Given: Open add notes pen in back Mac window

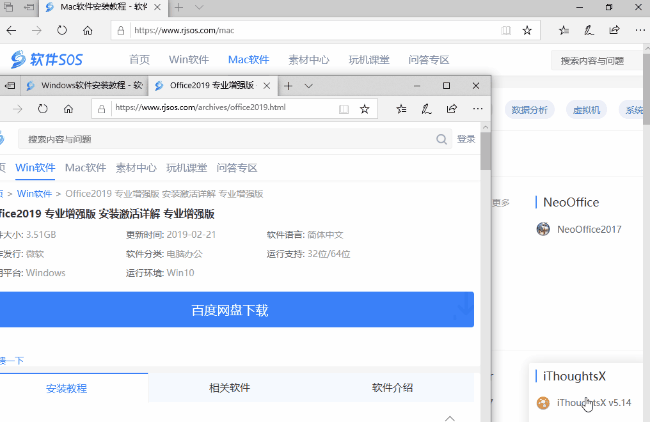Looking at the screenshot, I should [589, 30].
